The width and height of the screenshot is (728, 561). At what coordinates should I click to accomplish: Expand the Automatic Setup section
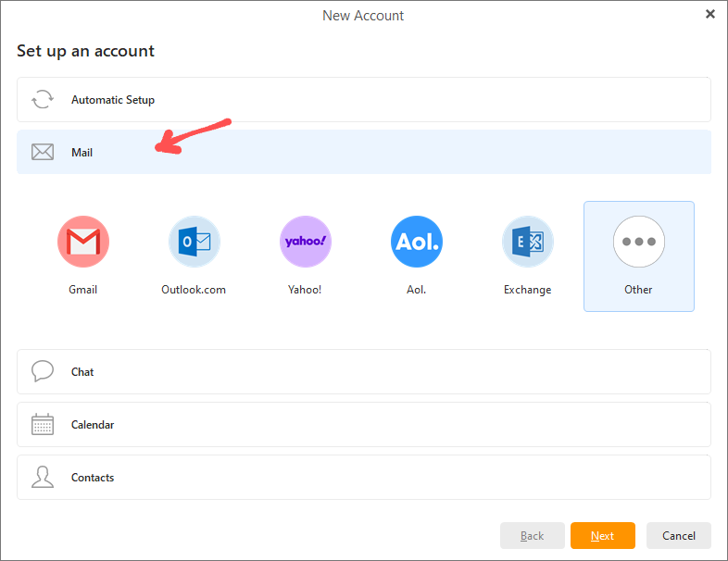[364, 99]
